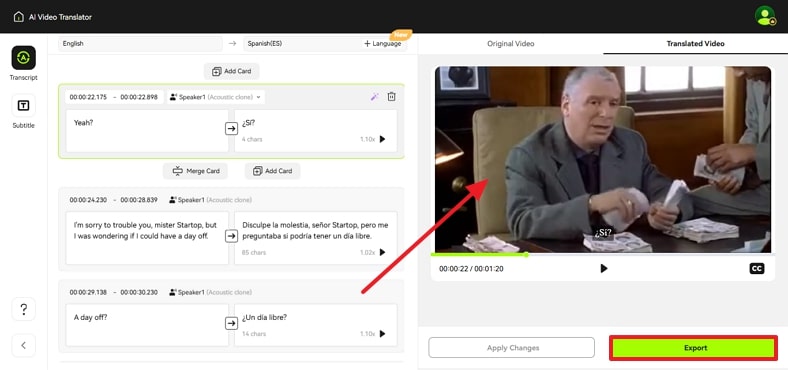Click the Apply Changes button
Screen dimensions: 788x370
pos(512,348)
